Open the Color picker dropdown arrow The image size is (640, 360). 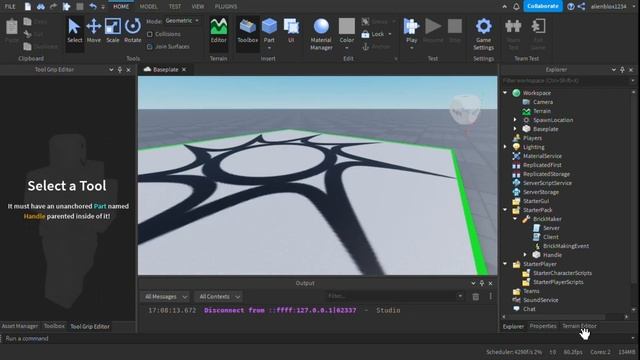click(x=347, y=48)
